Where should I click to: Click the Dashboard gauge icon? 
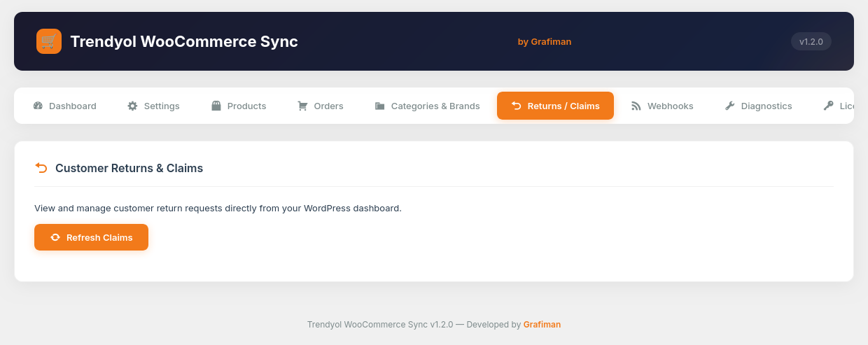tap(38, 106)
